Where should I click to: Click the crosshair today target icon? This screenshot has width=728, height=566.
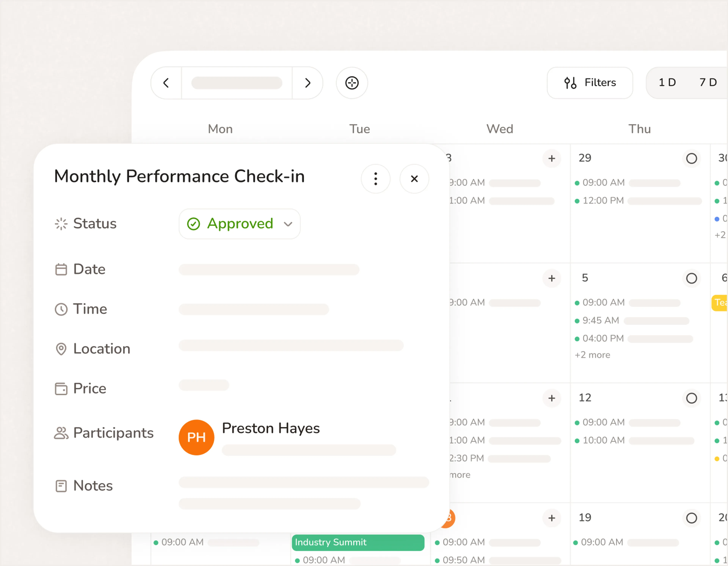point(352,83)
